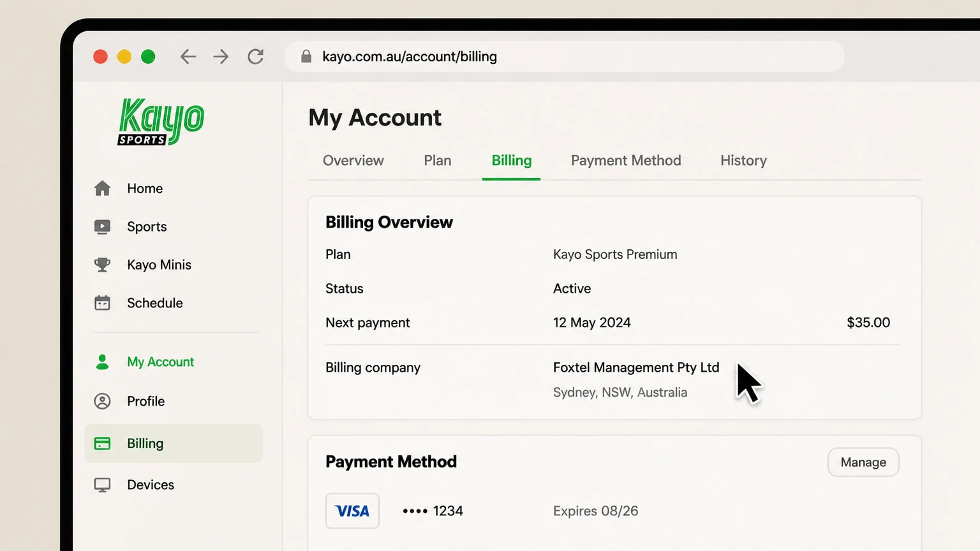
Task: Click the Sports play-screen icon
Action: point(102,226)
